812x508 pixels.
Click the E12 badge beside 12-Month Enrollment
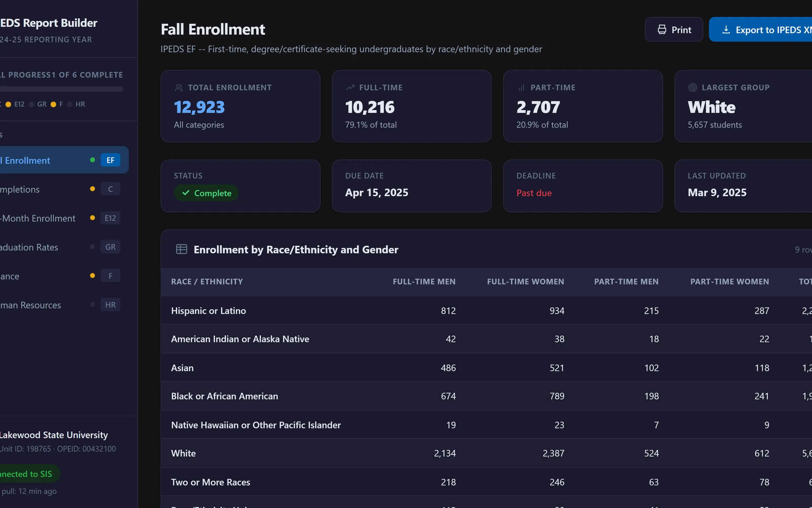coord(110,218)
